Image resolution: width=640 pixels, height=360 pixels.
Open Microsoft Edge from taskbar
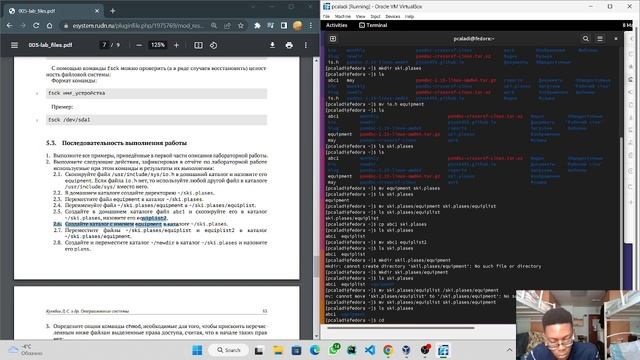pyautogui.click(x=315, y=350)
